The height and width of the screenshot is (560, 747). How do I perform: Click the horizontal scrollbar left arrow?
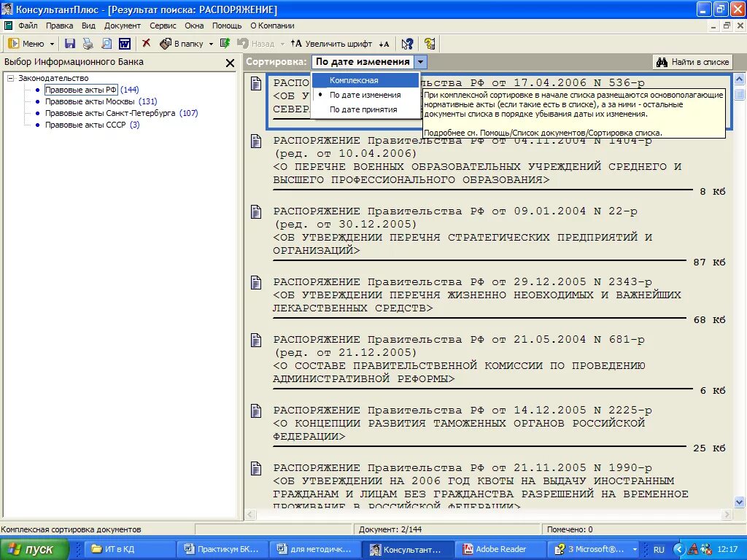(250, 514)
